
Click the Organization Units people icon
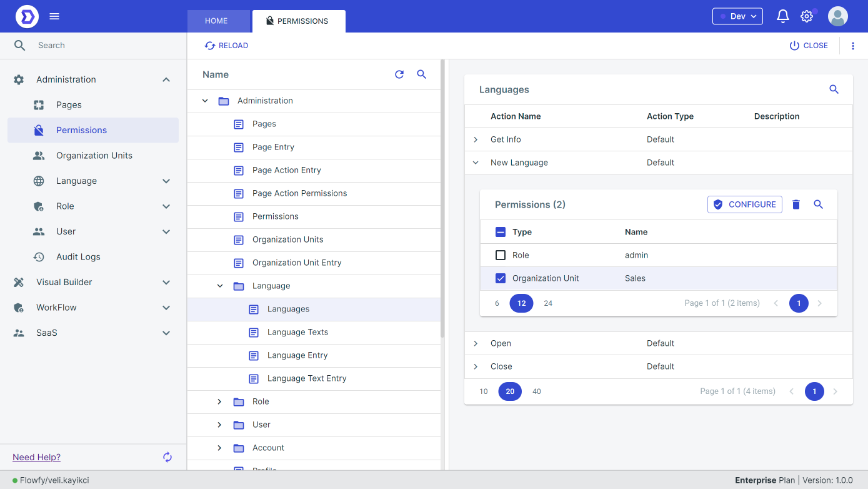[x=39, y=156]
